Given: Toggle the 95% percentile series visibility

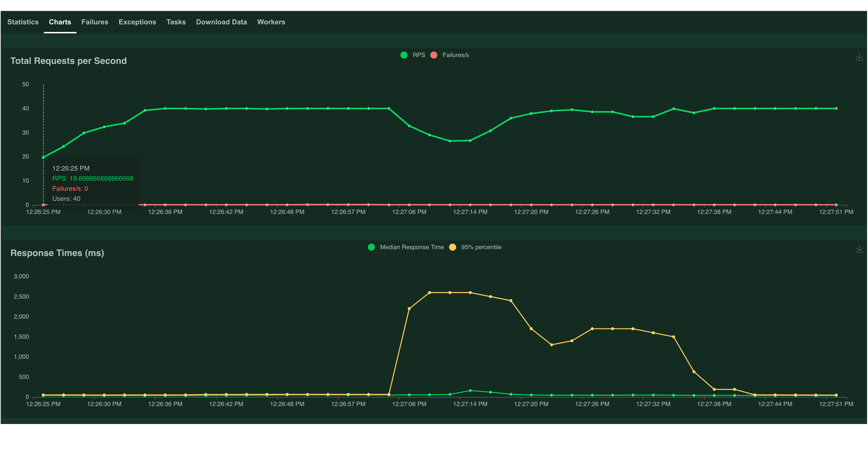Looking at the screenshot, I should point(481,247).
